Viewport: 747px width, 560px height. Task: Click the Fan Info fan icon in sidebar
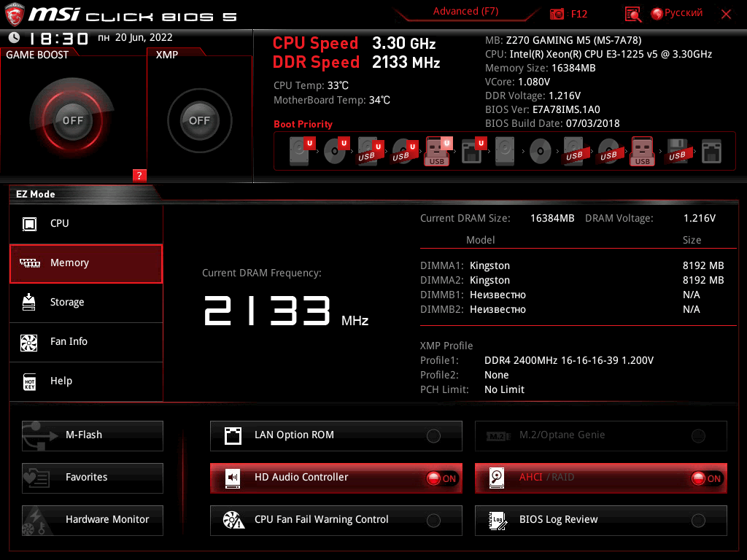point(29,343)
